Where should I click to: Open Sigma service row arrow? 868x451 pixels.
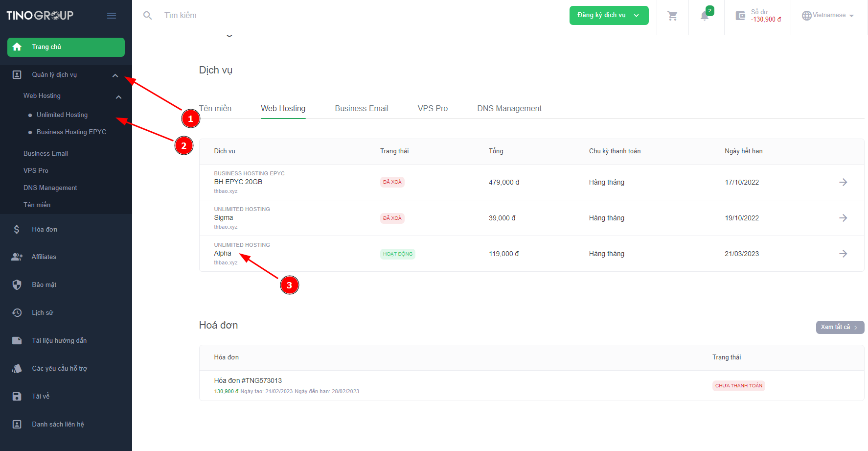pos(843,218)
